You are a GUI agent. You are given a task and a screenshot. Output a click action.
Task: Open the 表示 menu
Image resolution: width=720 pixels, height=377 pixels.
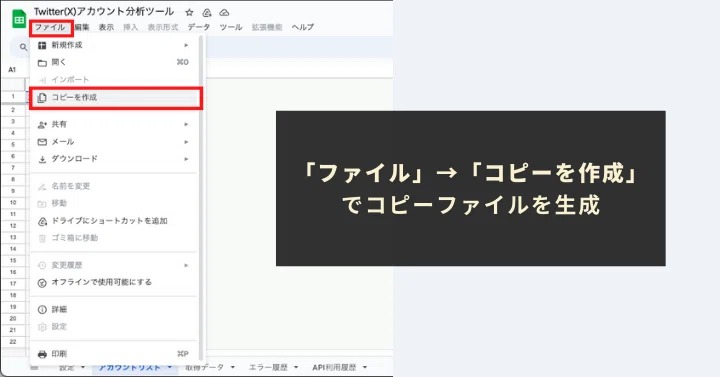tap(106, 28)
